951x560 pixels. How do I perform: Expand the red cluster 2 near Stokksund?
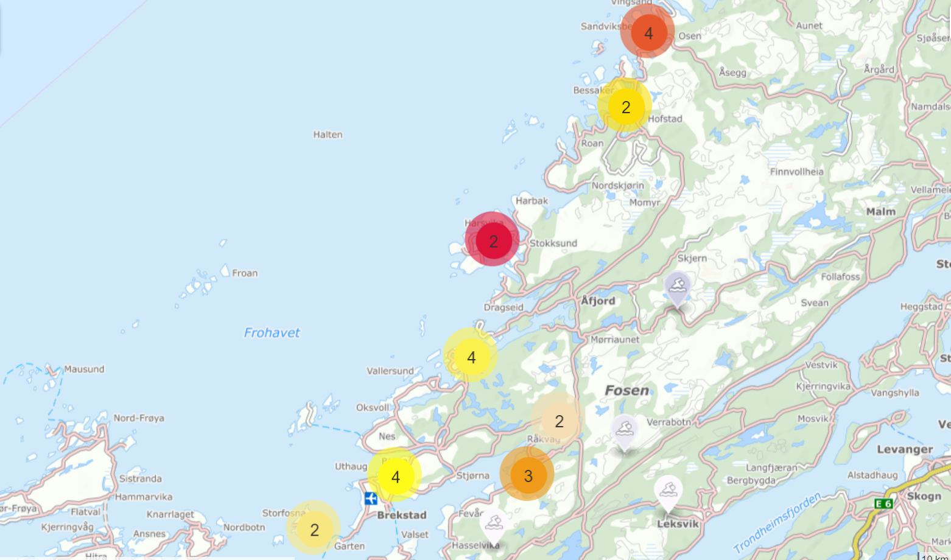493,240
